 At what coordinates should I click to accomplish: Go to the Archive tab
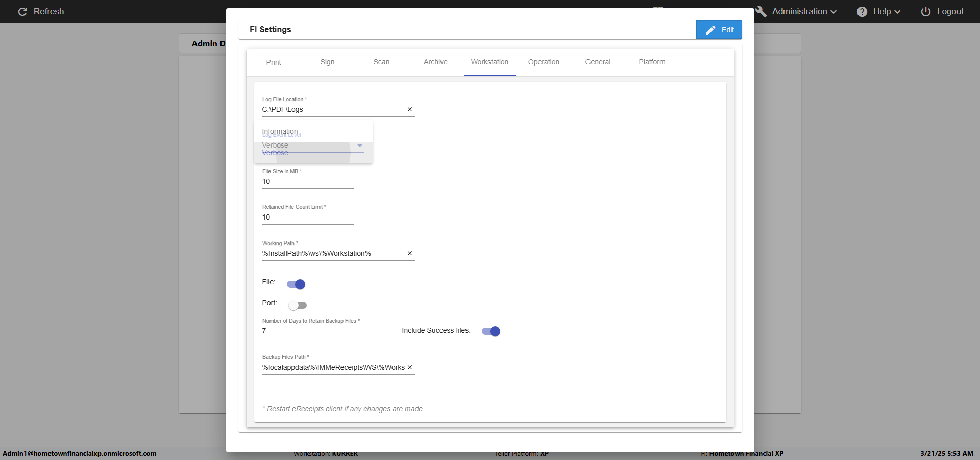tap(435, 62)
